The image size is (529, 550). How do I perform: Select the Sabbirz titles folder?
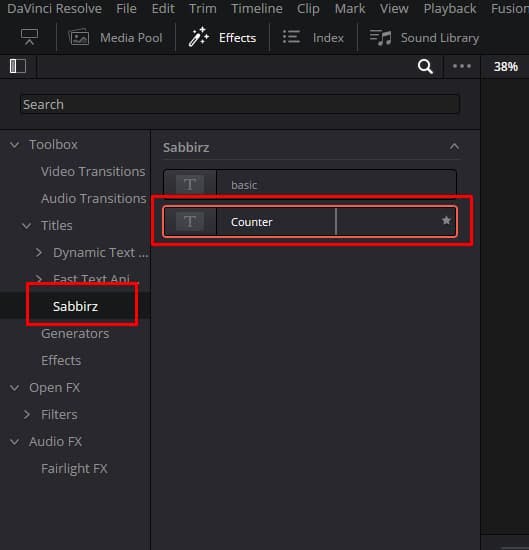(75, 306)
